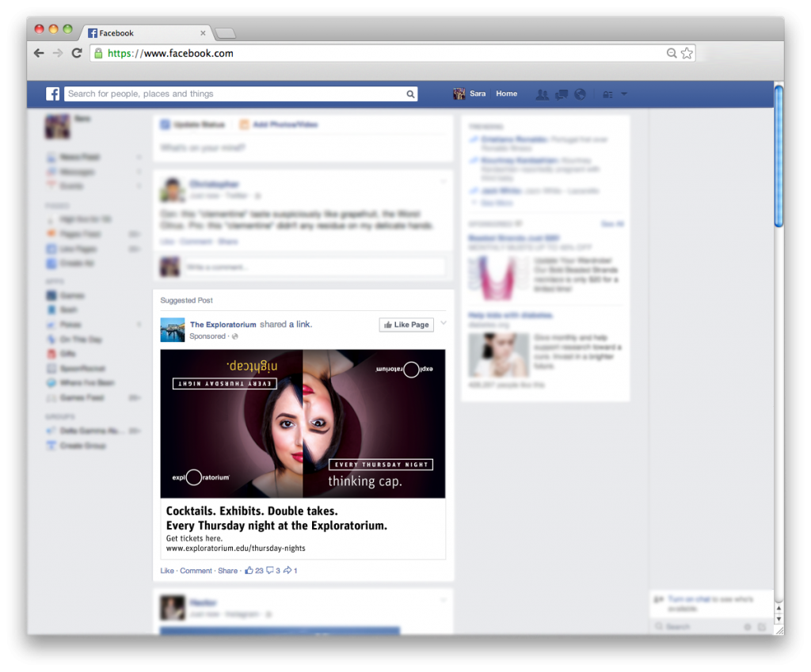Click the Exploratorium nightcap ad image

303,423
